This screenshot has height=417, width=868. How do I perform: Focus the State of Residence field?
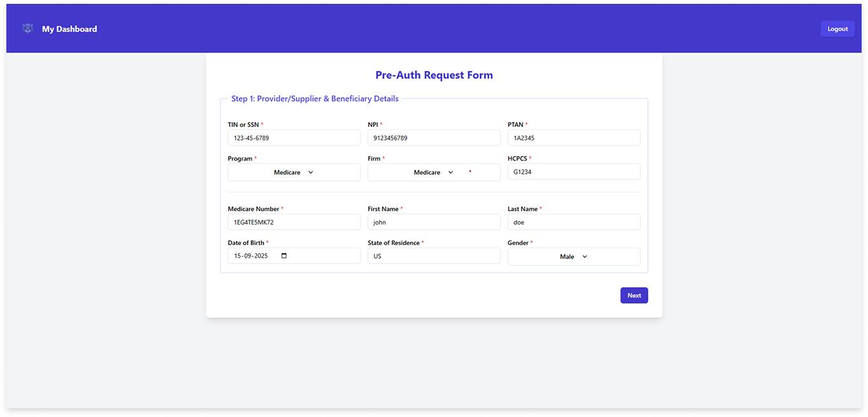[x=434, y=256]
